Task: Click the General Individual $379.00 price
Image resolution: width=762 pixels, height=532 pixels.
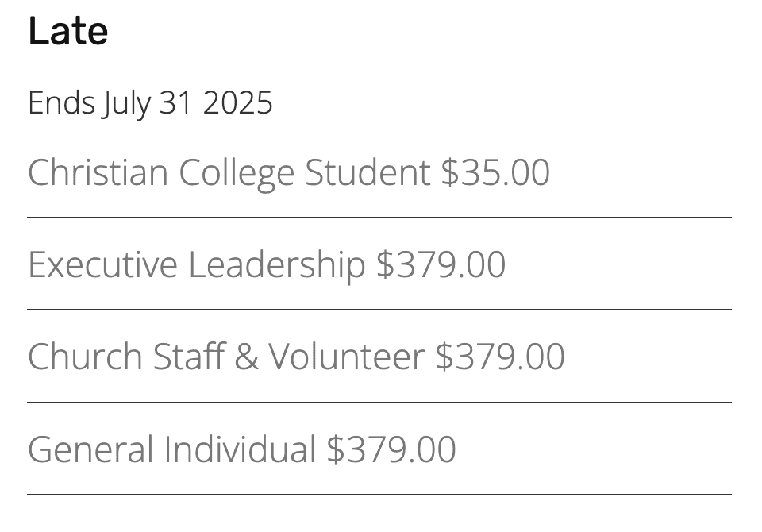Action: point(391,449)
